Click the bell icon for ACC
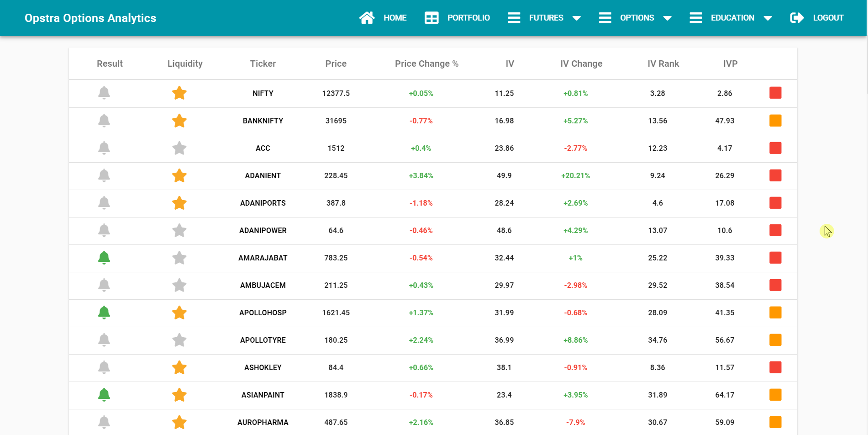This screenshot has height=435, width=868. [104, 148]
